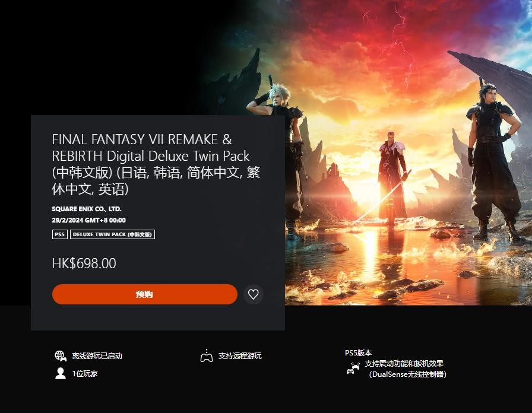Click the remote play controller icon
Screen dimensions: 532x413
(206, 356)
